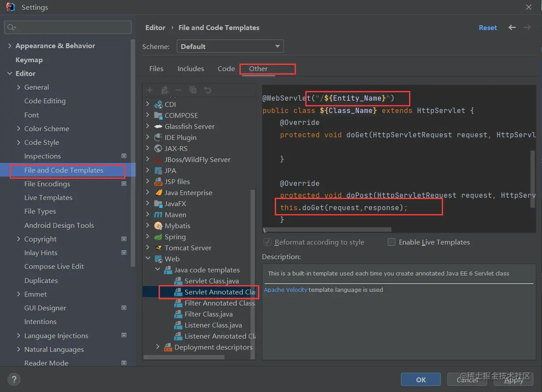This screenshot has height=392, width=542.
Task: Click the green Spring leaf icon
Action: (158, 237)
